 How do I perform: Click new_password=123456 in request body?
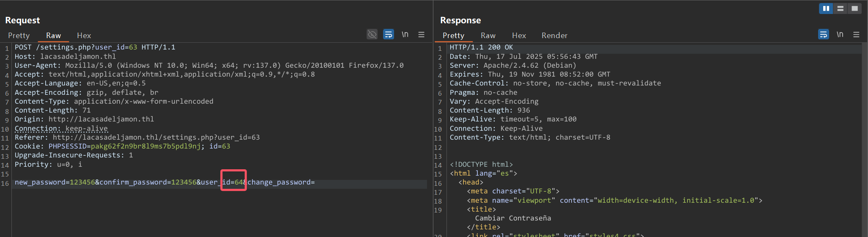tap(55, 182)
